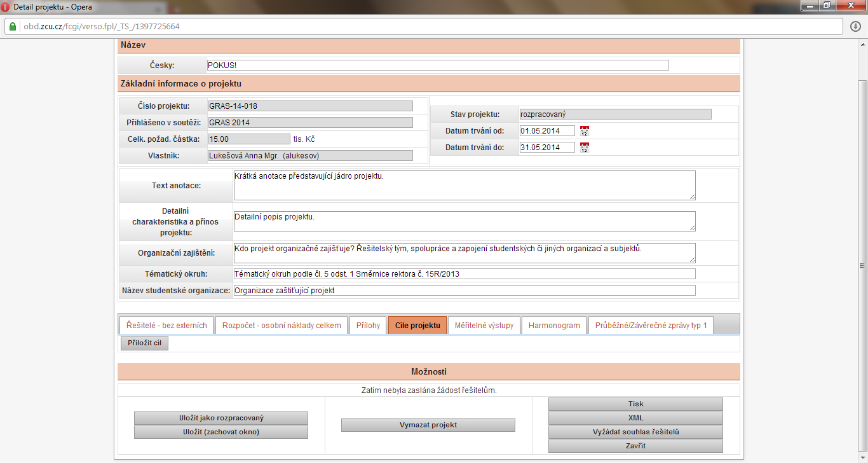The width and height of the screenshot is (868, 463).
Task: Switch to the Harmonogram tab
Action: (x=554, y=325)
